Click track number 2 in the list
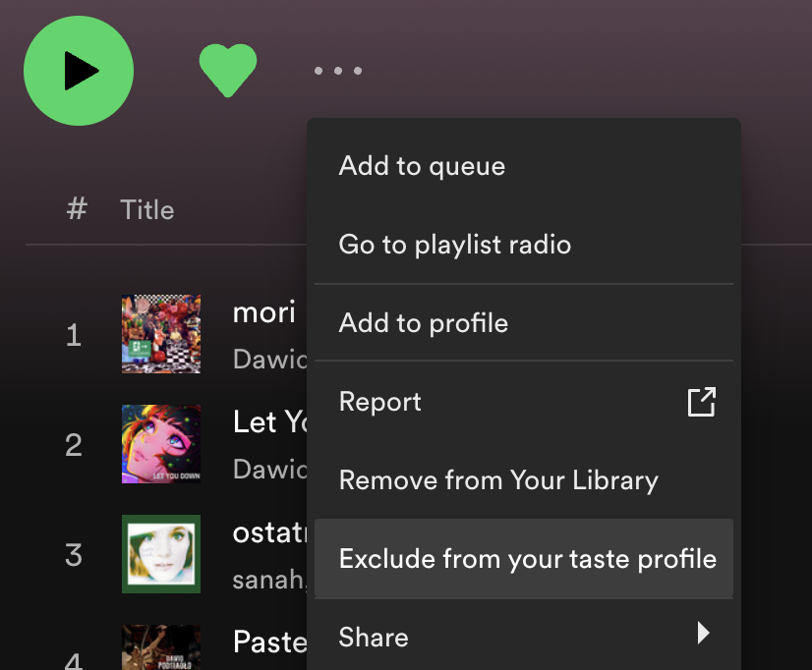 pyautogui.click(x=74, y=445)
